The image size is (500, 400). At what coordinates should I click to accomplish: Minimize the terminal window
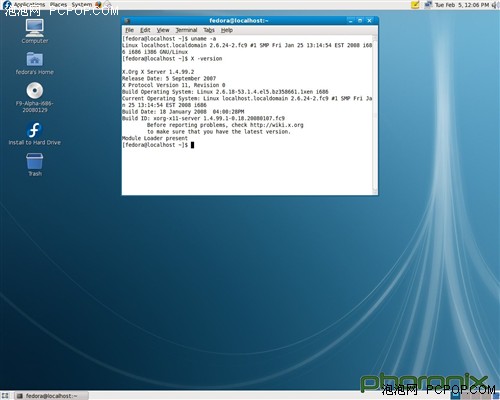coord(350,21)
